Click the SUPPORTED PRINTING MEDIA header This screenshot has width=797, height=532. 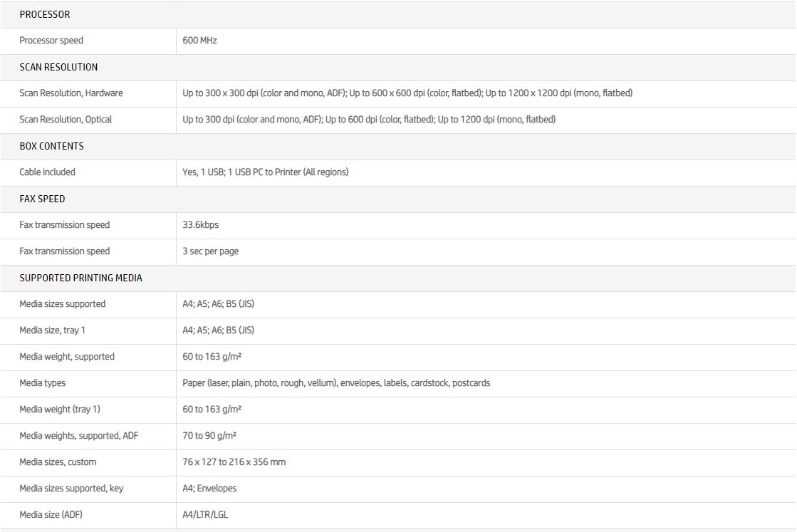tap(80, 278)
